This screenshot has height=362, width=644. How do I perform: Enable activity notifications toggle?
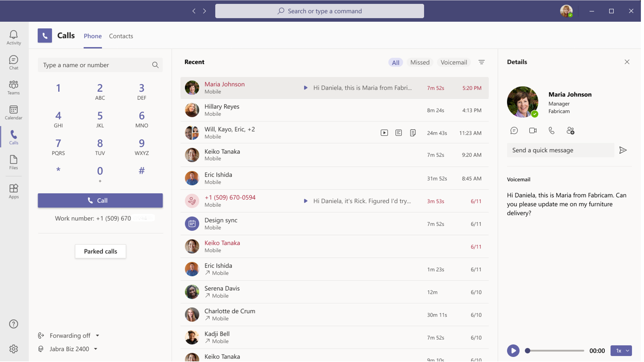pos(14,37)
